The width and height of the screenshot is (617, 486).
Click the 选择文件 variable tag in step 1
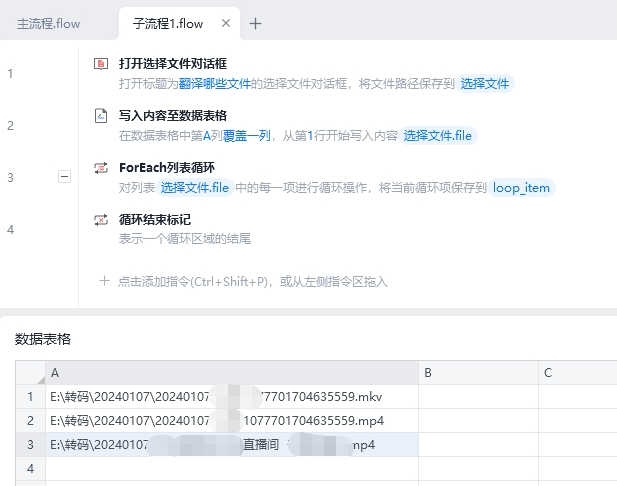click(485, 83)
